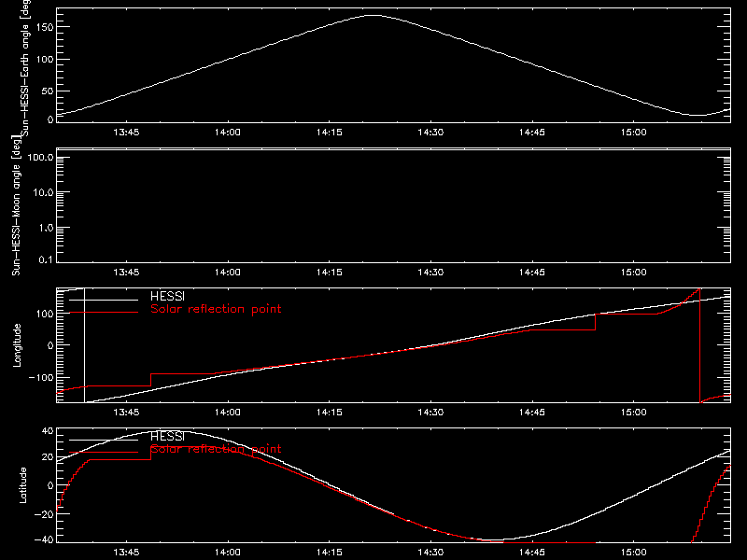Click '-100' tick on Longitude axis
Image resolution: width=747 pixels, height=560 pixels.
coord(41,378)
